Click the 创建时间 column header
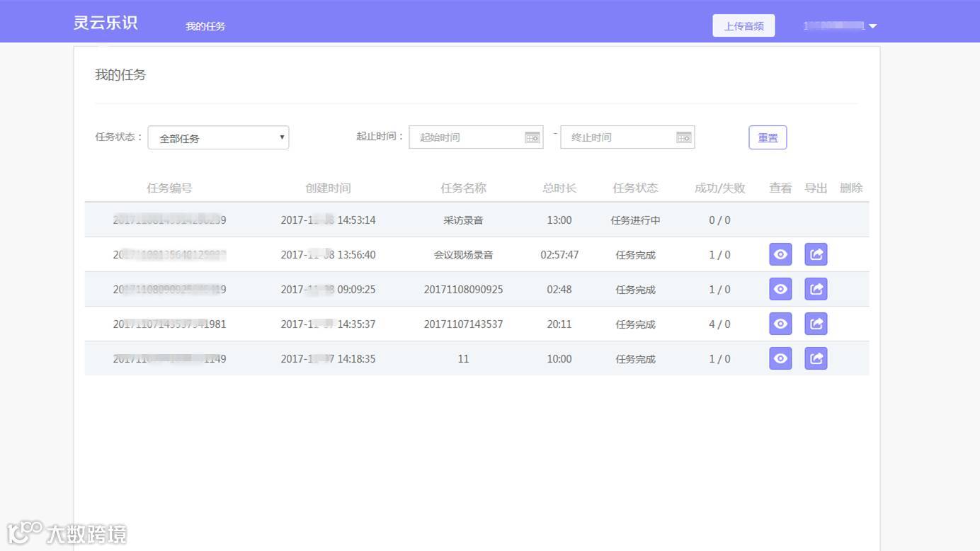 click(328, 188)
